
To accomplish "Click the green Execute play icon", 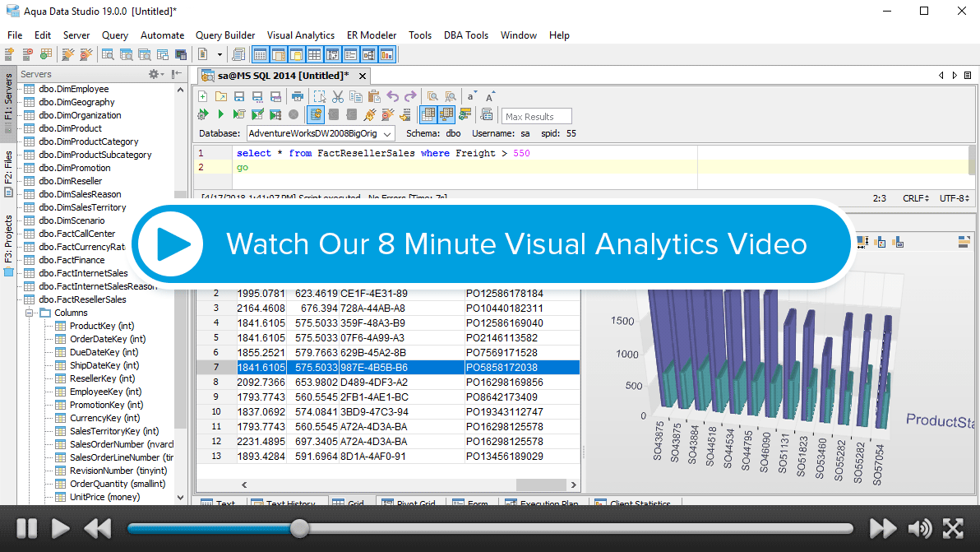I will coord(220,114).
